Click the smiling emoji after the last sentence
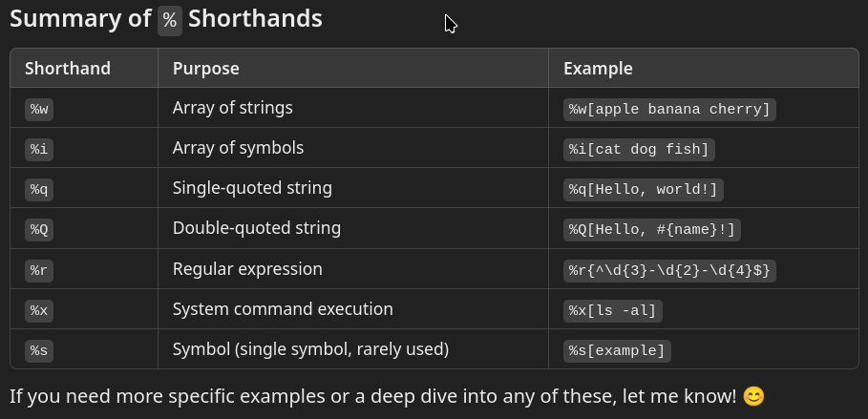This screenshot has height=419, width=868. point(753,396)
